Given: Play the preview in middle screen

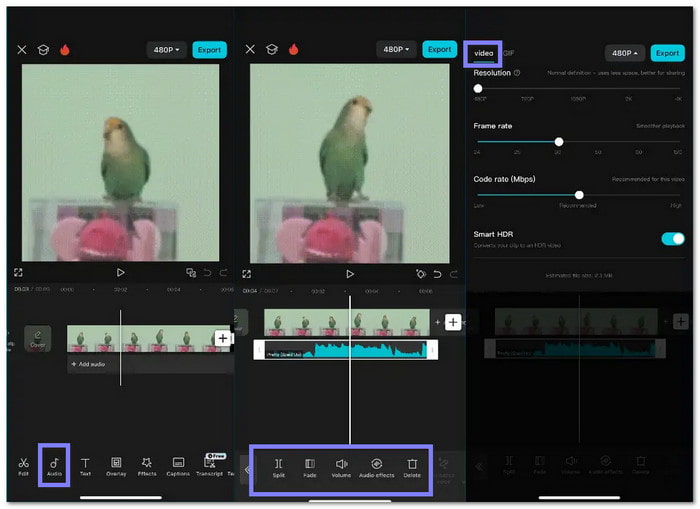Looking at the screenshot, I should [350, 274].
